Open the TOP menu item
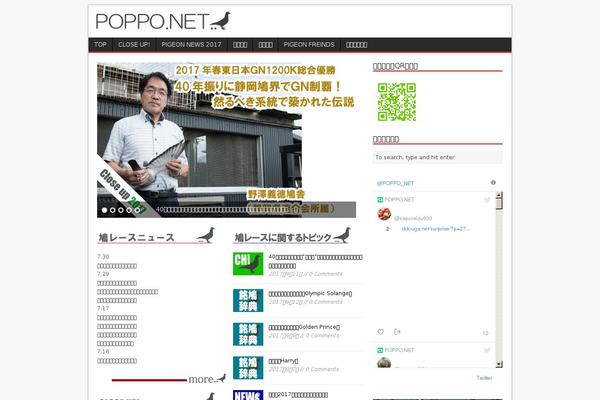 coord(100,45)
